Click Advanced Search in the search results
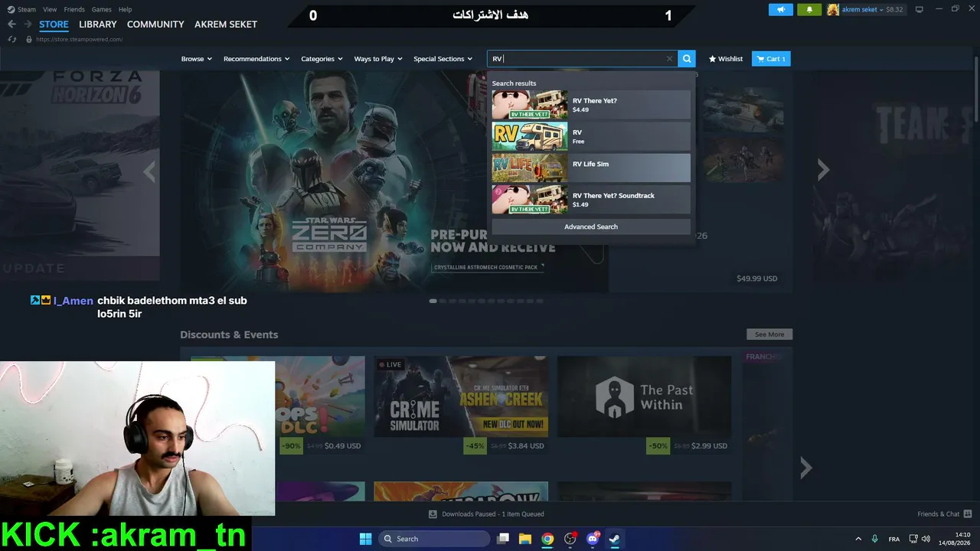 coord(591,227)
